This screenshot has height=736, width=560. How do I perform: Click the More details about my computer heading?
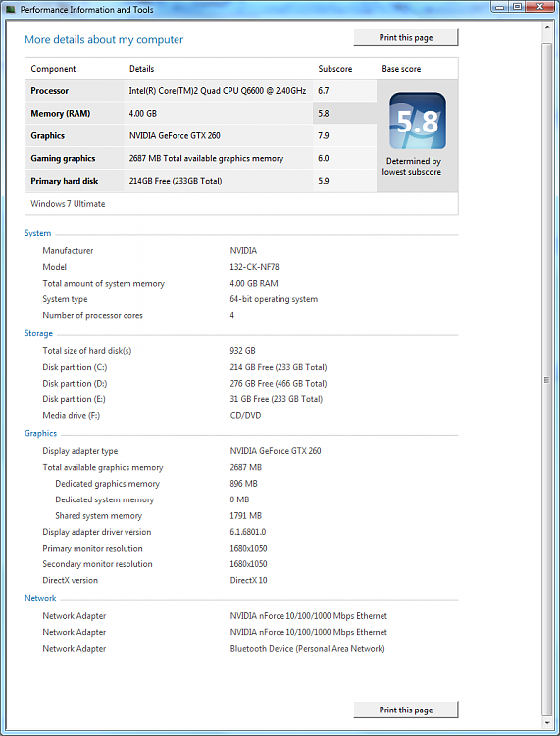coord(104,40)
